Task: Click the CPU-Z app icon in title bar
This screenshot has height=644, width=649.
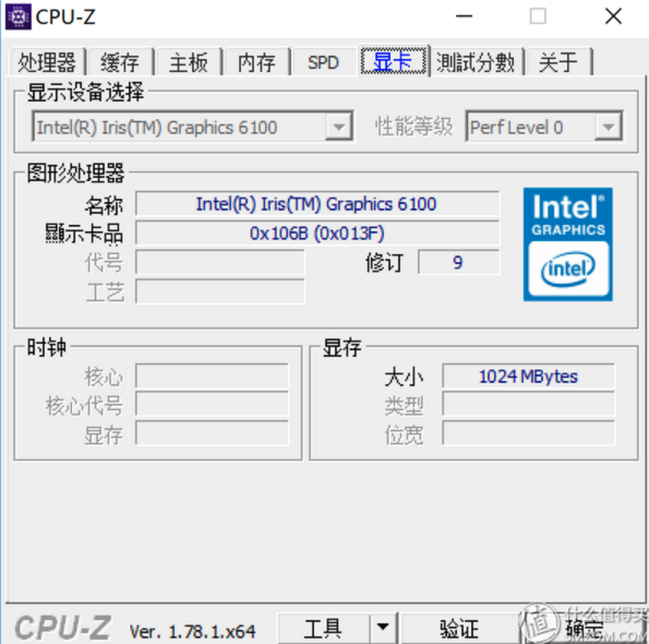Action: point(18,16)
